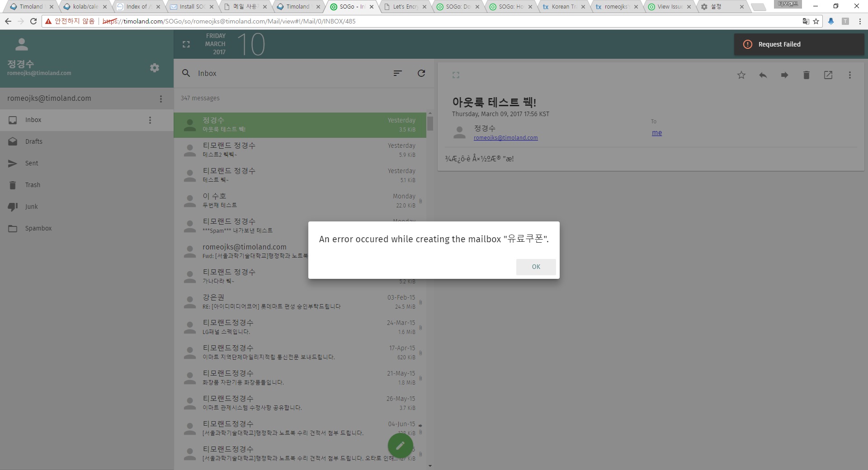Screen dimensions: 868x470
Task: Click the reply arrow icon
Action: point(763,75)
